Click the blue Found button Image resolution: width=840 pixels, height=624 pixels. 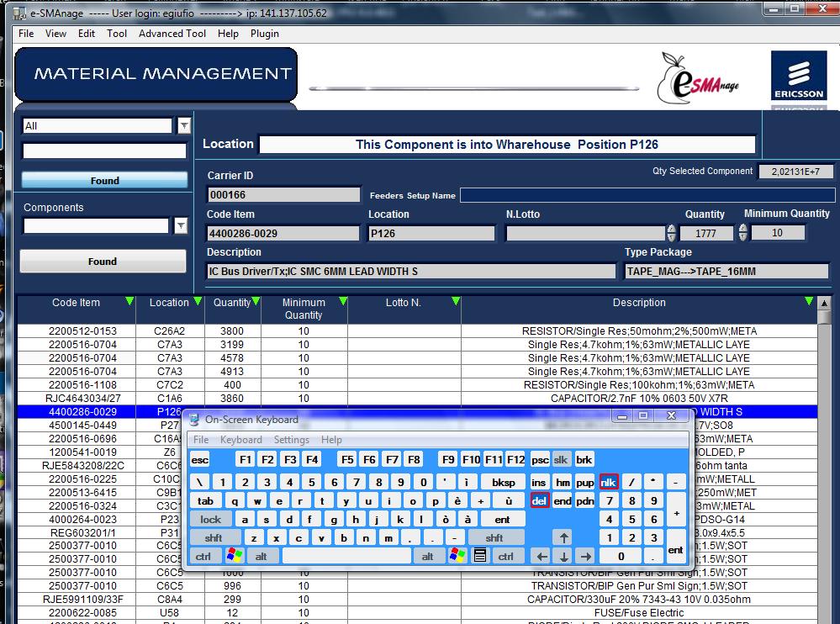pos(104,180)
